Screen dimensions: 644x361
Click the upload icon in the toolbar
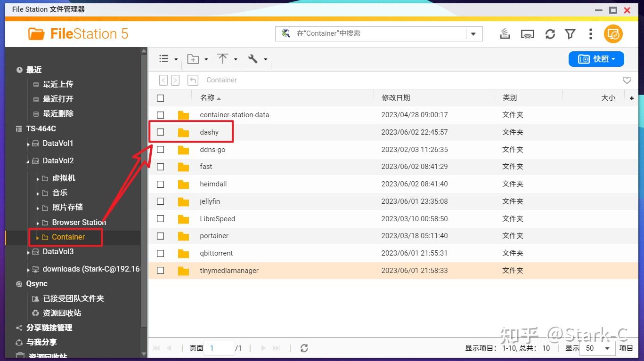pos(222,58)
